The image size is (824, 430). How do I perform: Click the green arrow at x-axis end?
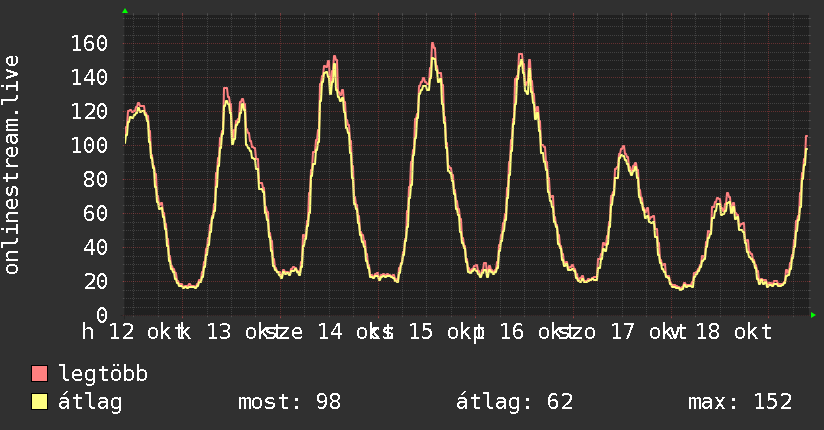tap(813, 315)
